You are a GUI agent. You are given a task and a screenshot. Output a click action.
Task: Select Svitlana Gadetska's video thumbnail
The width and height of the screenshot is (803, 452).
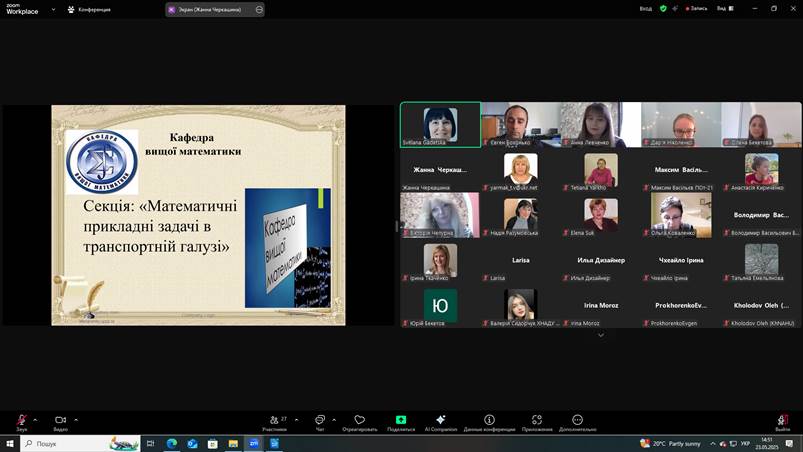[x=440, y=124]
